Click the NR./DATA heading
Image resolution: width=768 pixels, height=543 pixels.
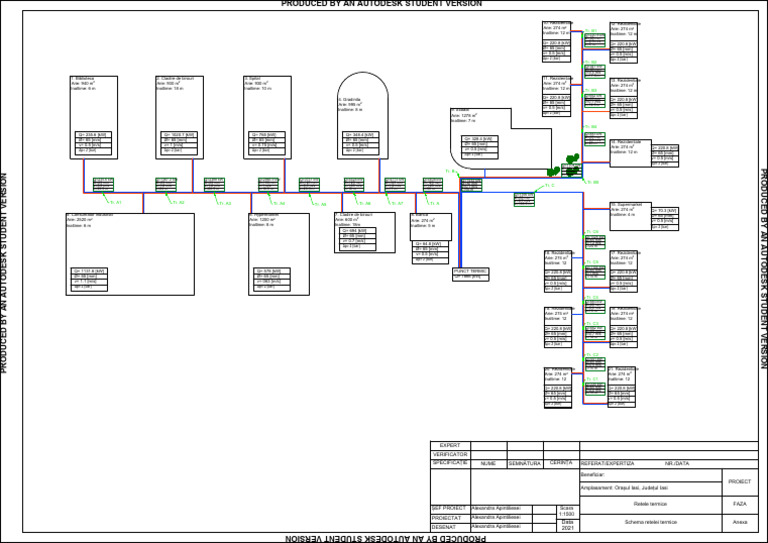[x=677, y=463]
